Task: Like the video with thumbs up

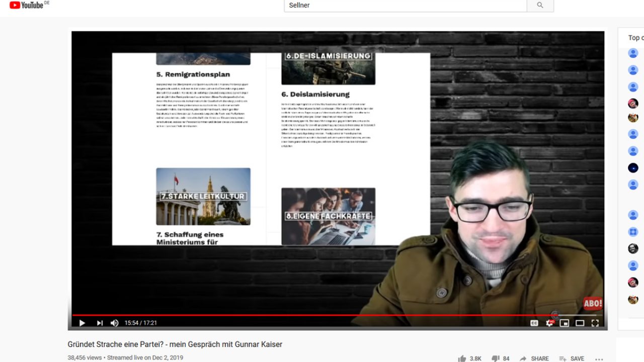Action: coord(462,358)
